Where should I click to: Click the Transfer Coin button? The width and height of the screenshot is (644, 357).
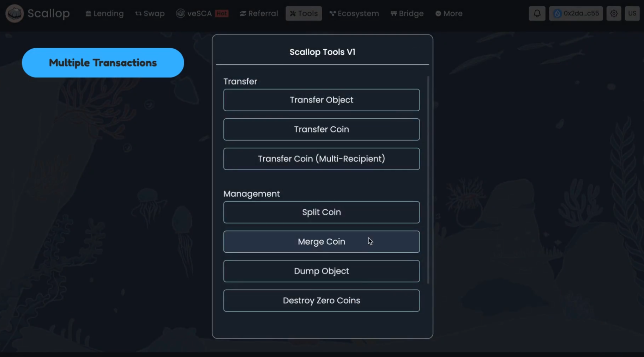[x=321, y=129]
